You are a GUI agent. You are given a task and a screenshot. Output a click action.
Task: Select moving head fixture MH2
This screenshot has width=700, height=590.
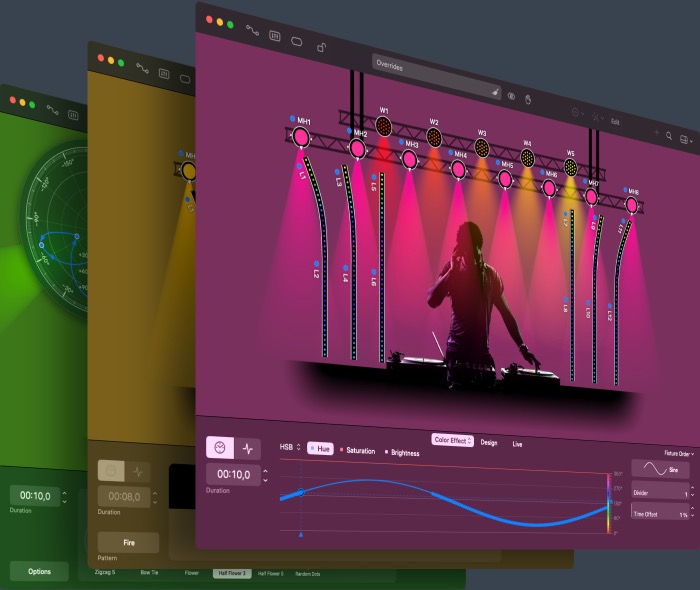pyautogui.click(x=357, y=149)
